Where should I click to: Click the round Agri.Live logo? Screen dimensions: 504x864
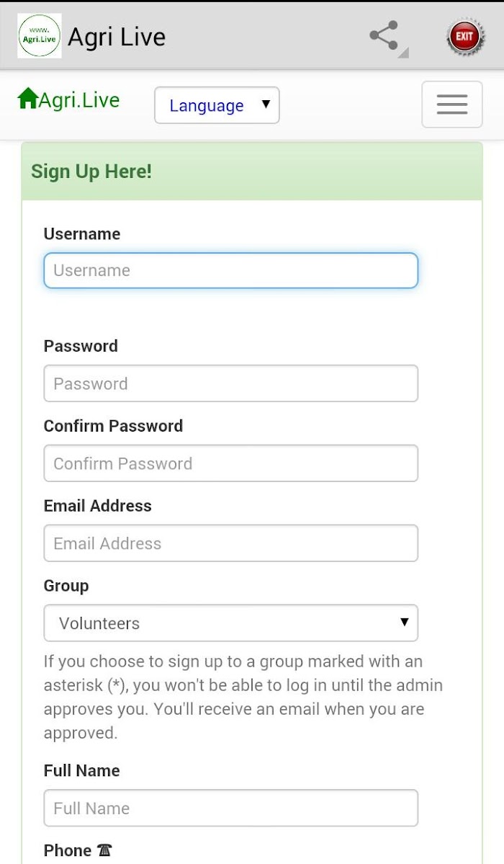tap(39, 36)
